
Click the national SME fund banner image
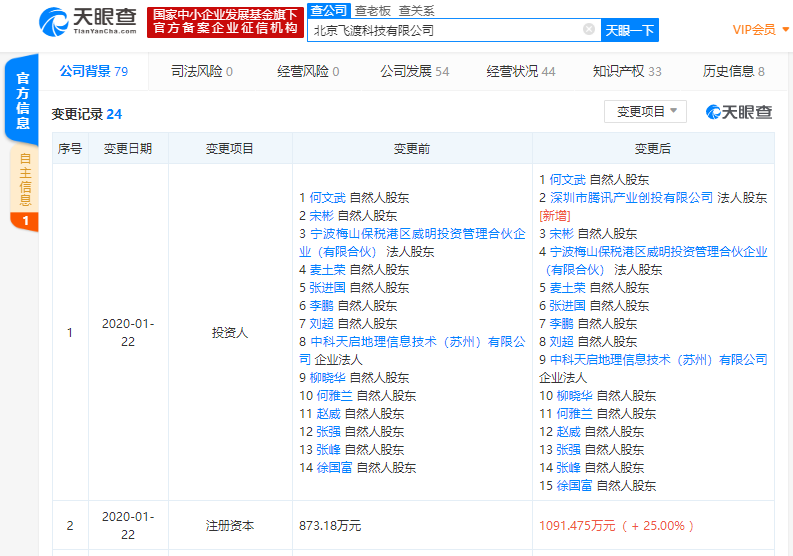(x=225, y=22)
